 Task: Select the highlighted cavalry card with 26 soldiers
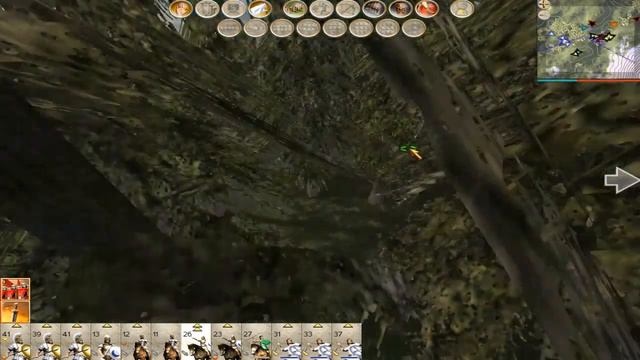(x=196, y=342)
